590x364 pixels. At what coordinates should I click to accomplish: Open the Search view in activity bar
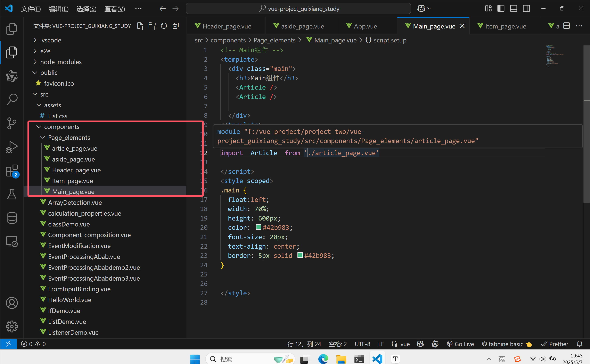coord(11,99)
